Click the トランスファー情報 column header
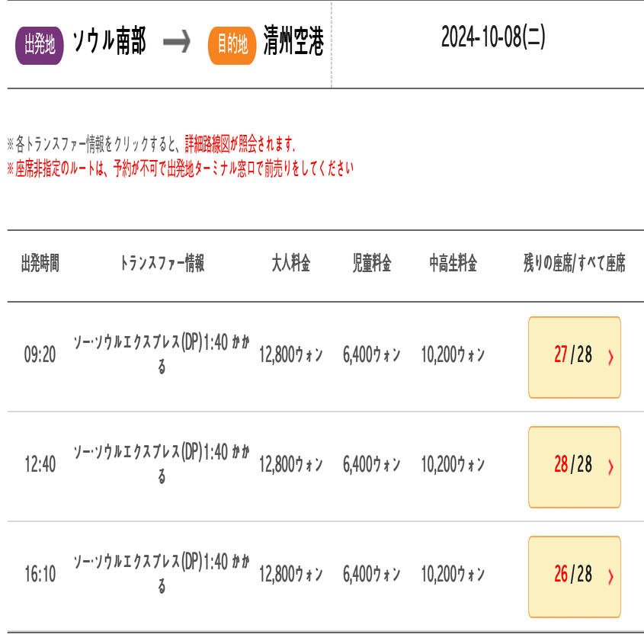This screenshot has width=644, height=644. 162,264
